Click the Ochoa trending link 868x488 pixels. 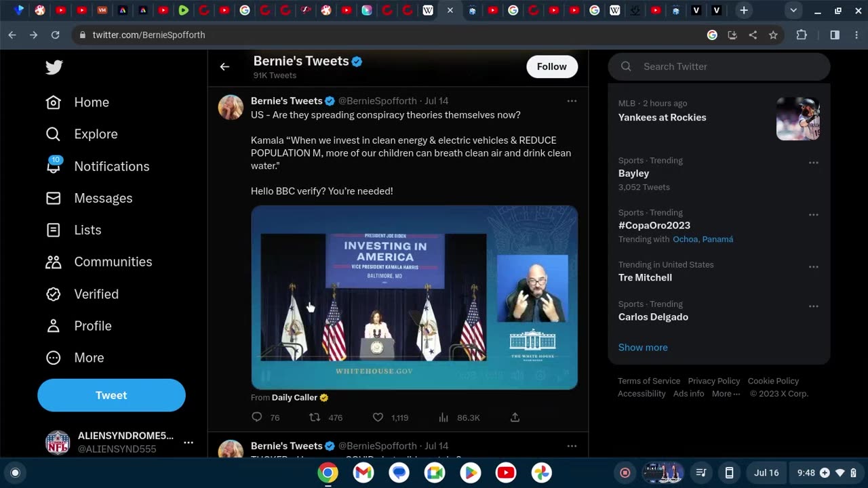686,239
